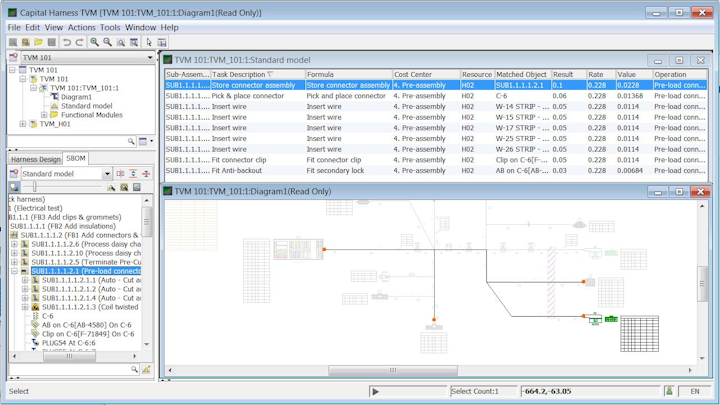This screenshot has height=405, width=720.
Task: Click the edit icon beside the SBOM search field
Action: (146, 369)
